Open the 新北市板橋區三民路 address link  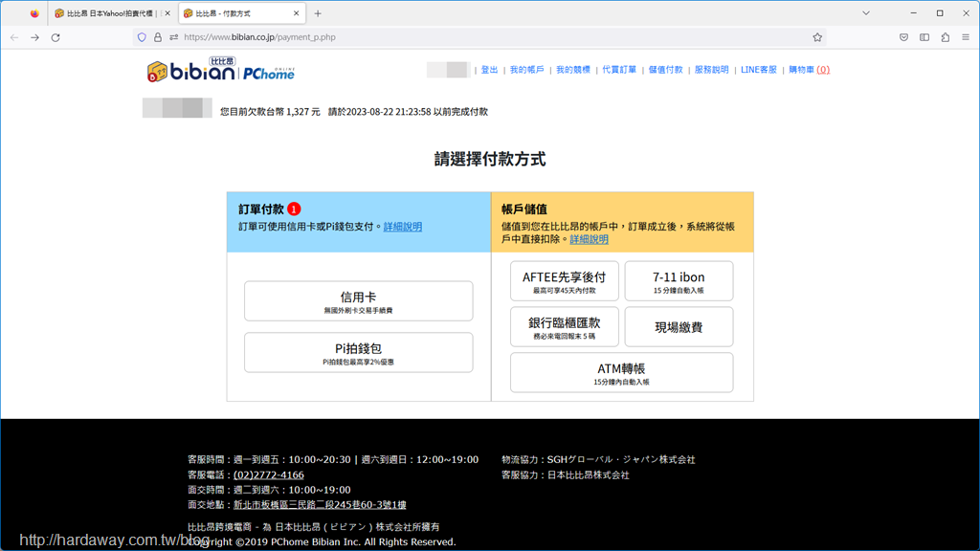pos(320,505)
